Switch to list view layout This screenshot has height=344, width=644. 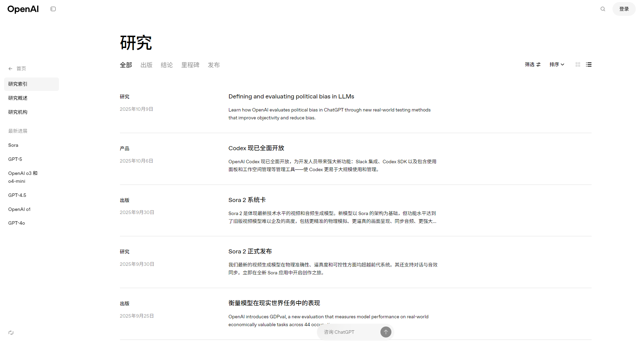[x=588, y=64]
